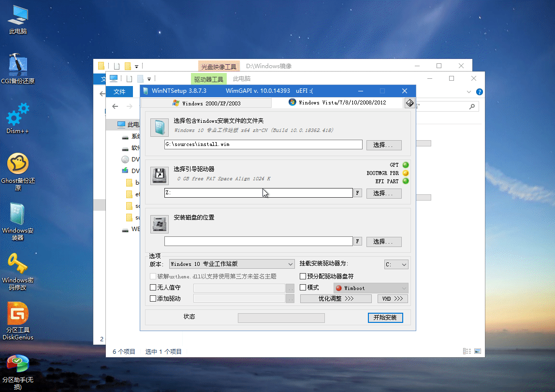Select 此电 item in Explorer navigation tree
This screenshot has width=555, height=392.
pos(128,125)
